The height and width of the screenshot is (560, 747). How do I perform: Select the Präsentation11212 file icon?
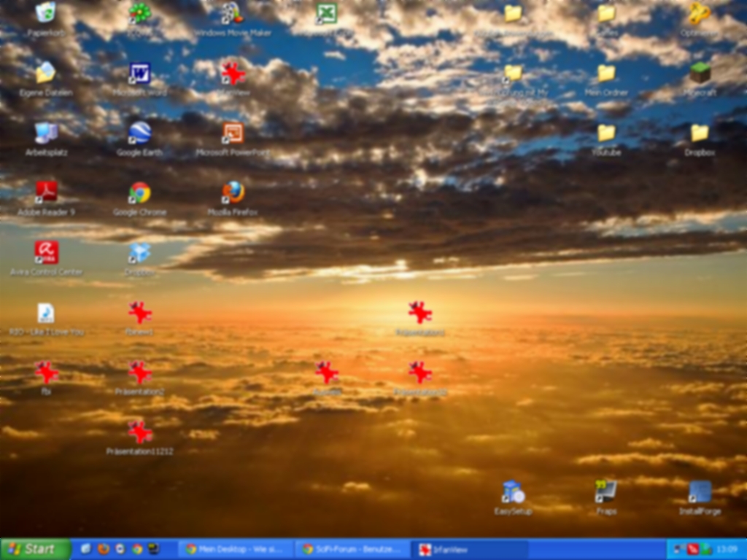tap(139, 432)
